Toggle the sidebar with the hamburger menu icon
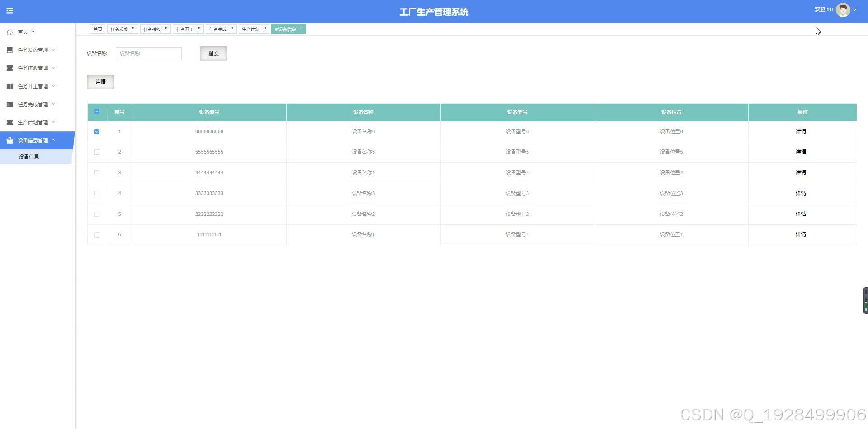The image size is (868, 429). (9, 10)
